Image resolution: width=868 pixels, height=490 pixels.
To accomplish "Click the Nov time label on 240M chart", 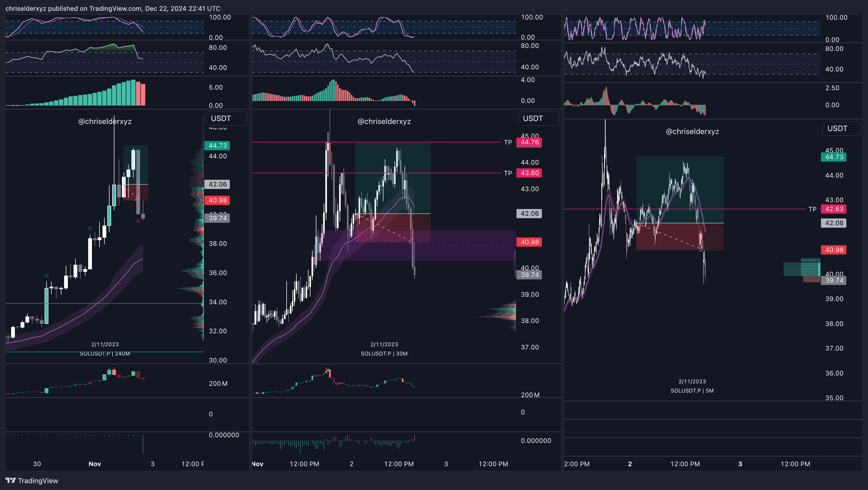I will coord(95,464).
